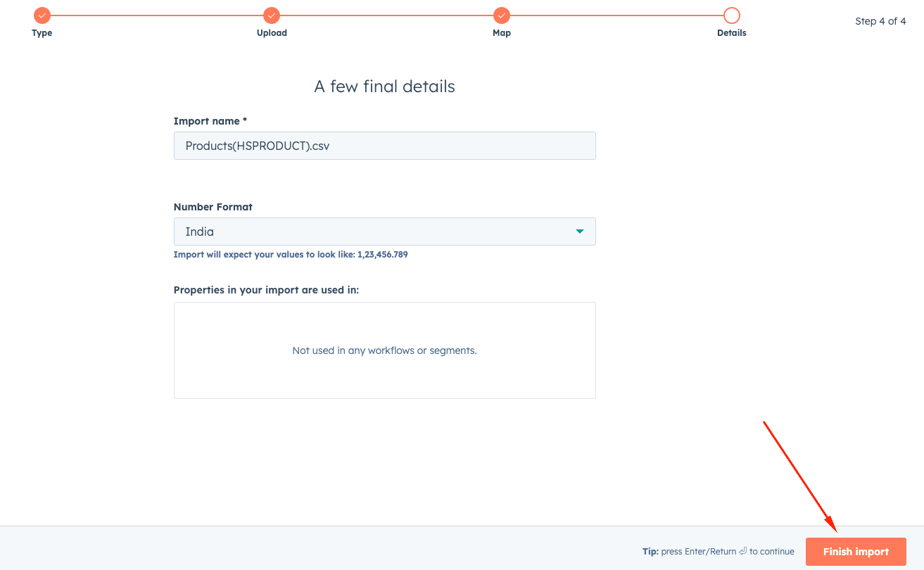The width and height of the screenshot is (924, 570).
Task: Click the 'A few final details' heading
Action: (384, 87)
